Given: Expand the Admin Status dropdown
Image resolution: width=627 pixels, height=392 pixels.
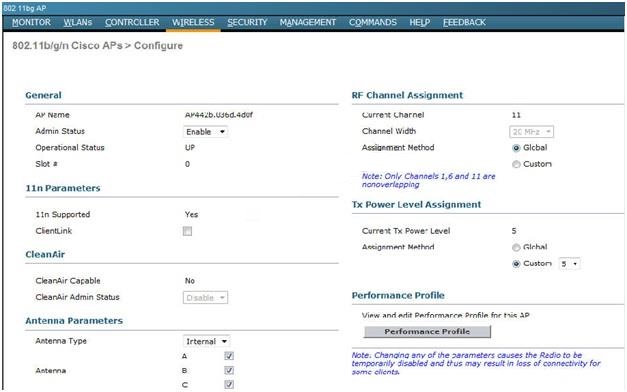Looking at the screenshot, I should pyautogui.click(x=206, y=132).
